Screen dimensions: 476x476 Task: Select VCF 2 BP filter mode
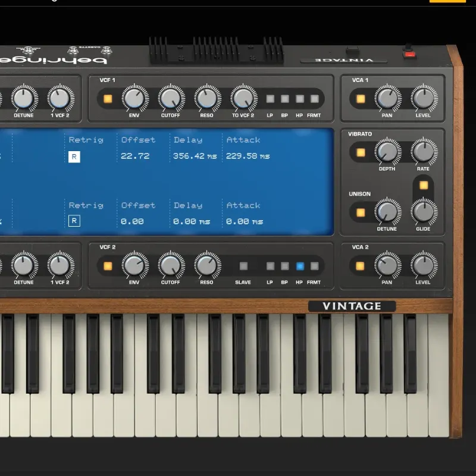click(x=285, y=266)
